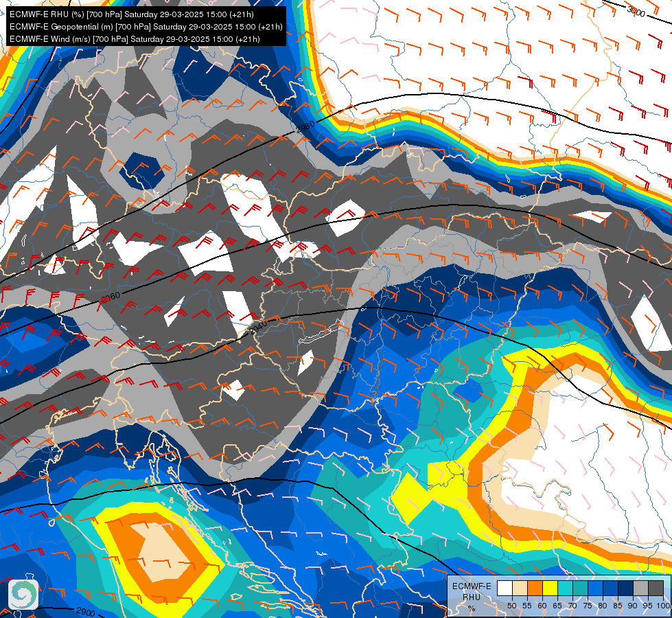Click the swirl logo icon at bottom-left
This screenshot has height=618, width=672.
tap(23, 595)
